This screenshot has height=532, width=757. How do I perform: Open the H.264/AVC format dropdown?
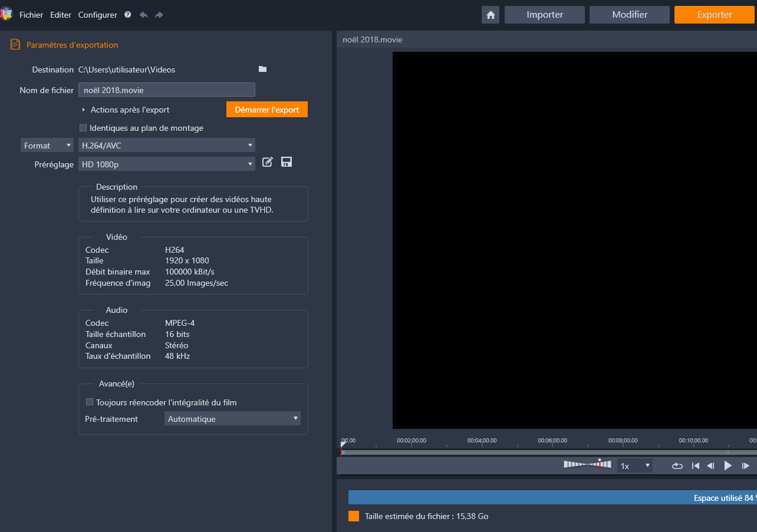tap(167, 146)
